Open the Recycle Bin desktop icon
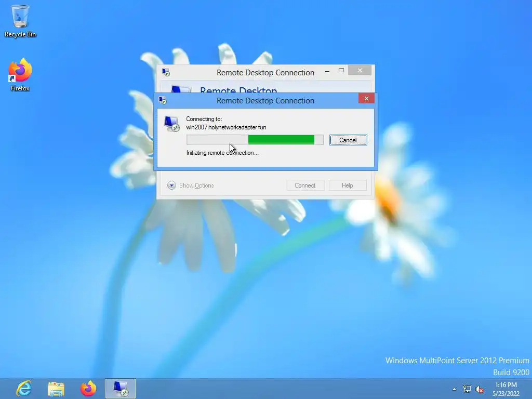This screenshot has width=532, height=399. coord(20,21)
